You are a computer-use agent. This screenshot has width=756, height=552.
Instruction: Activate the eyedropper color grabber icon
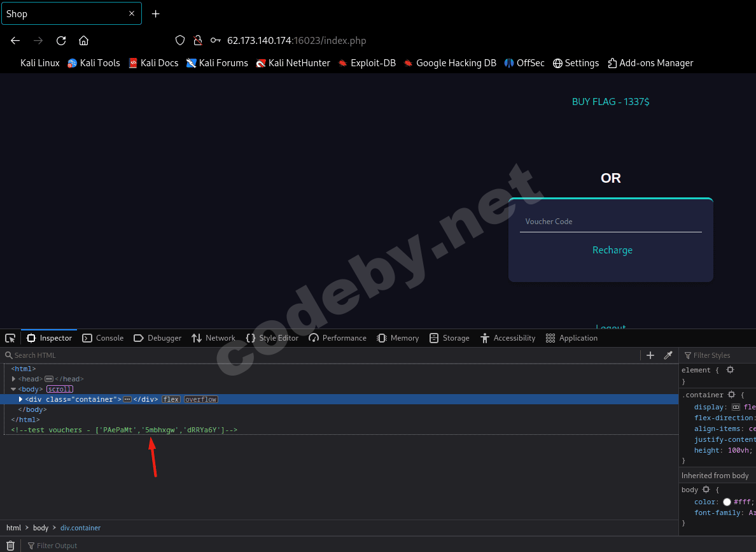(668, 355)
